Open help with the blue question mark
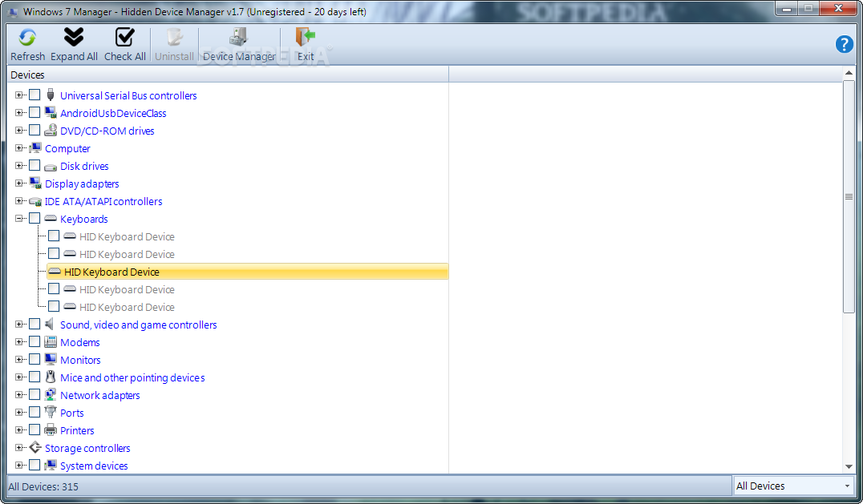This screenshot has height=504, width=863. pos(845,44)
